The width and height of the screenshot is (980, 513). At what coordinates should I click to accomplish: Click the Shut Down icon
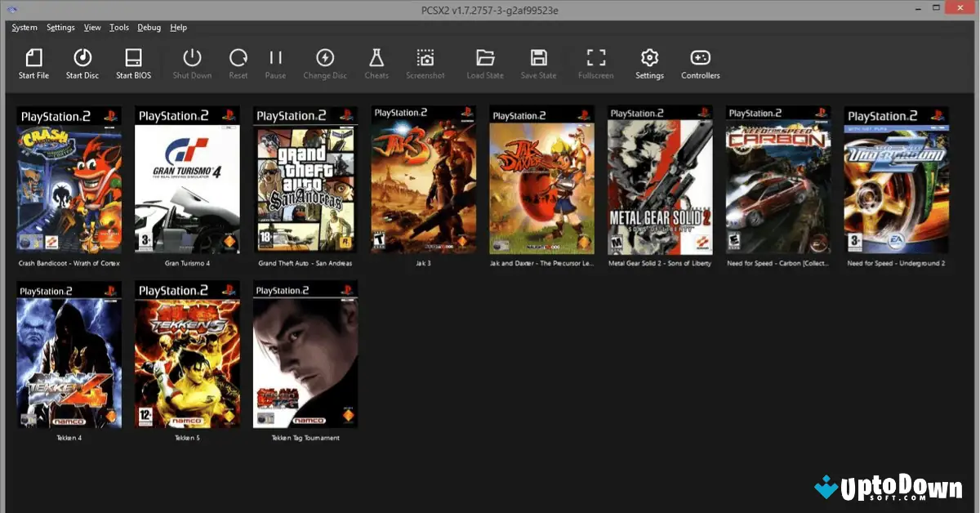[192, 60]
